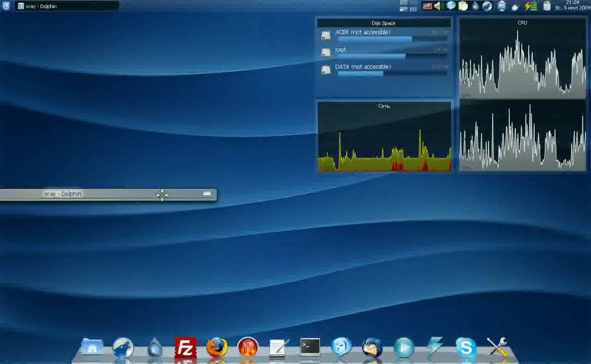This screenshot has height=364, width=591.
Task: Launch Skype from the dock
Action: point(466,347)
